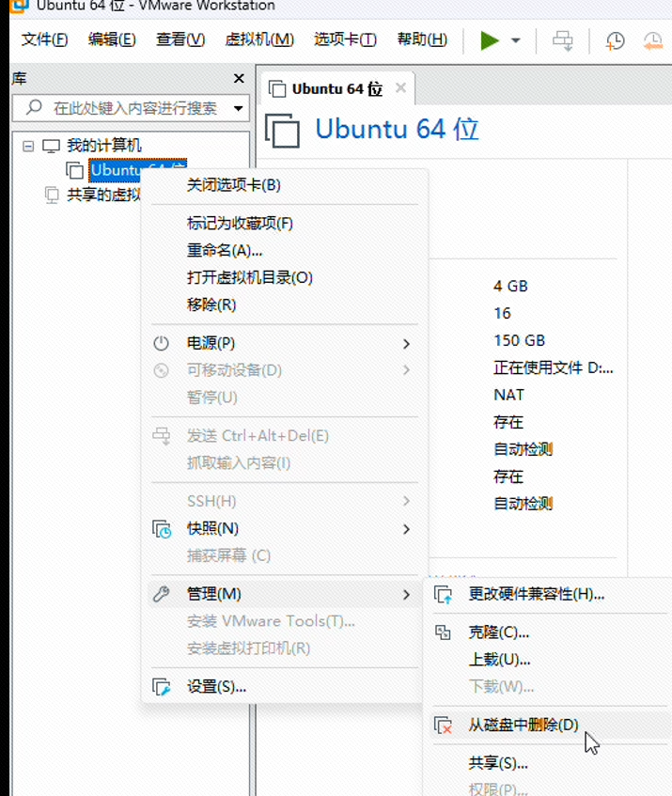The image size is (672, 796).
Task: Click the Ubuntu 64 位 page heading
Action: tap(397, 129)
